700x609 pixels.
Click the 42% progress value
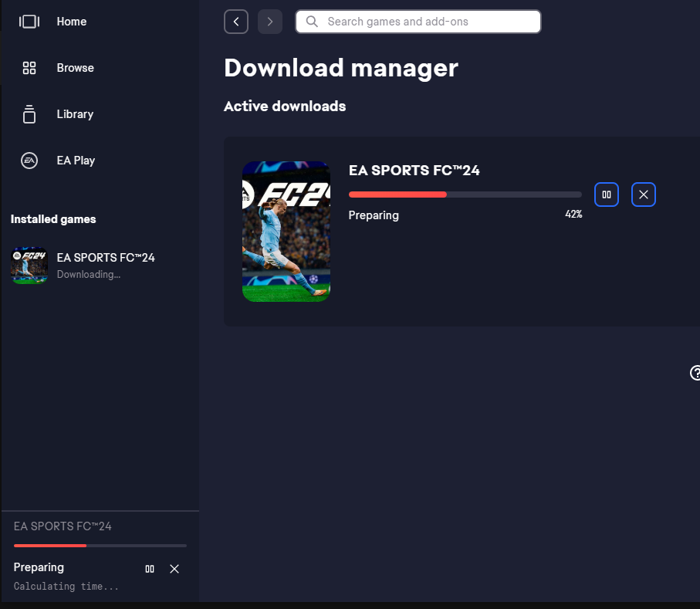573,215
